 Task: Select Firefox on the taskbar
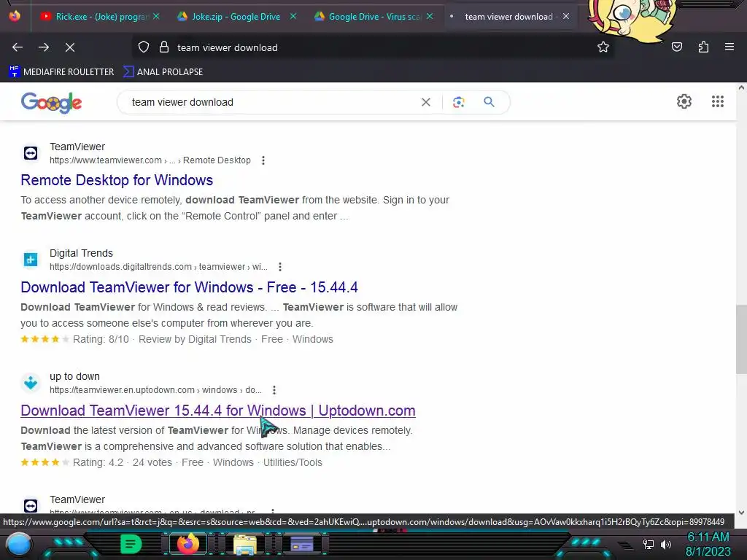(x=187, y=544)
